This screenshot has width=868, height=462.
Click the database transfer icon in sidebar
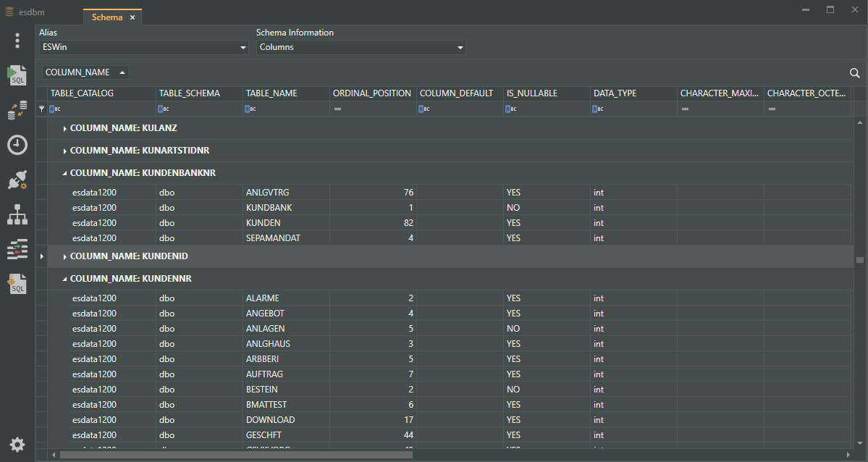click(17, 110)
